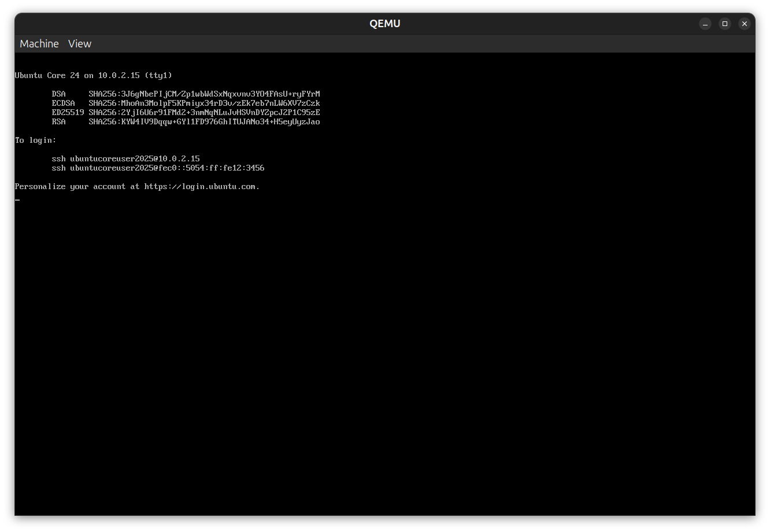Open the Machine menu
770x532 pixels.
click(39, 44)
